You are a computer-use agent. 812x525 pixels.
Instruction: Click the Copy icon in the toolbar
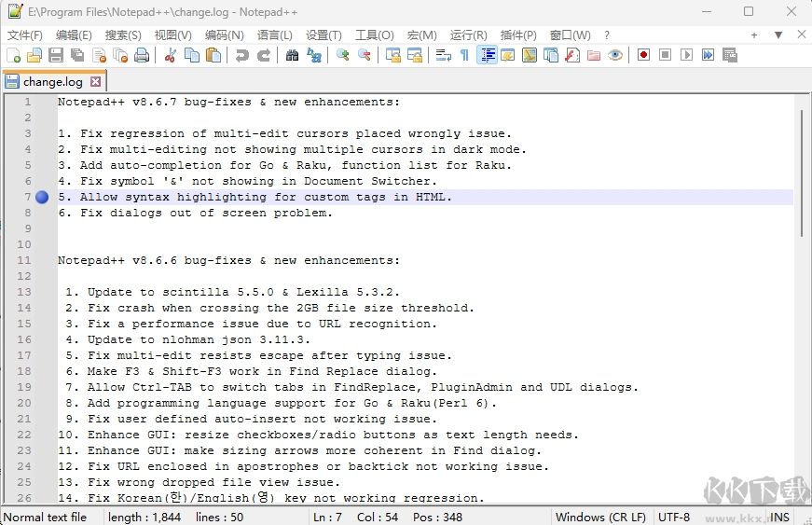pos(192,55)
